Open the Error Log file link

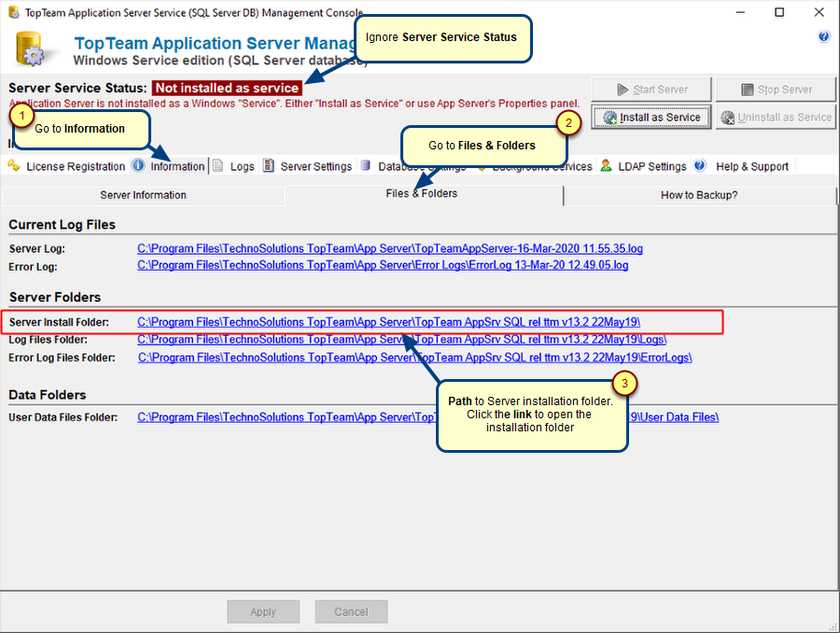point(383,265)
